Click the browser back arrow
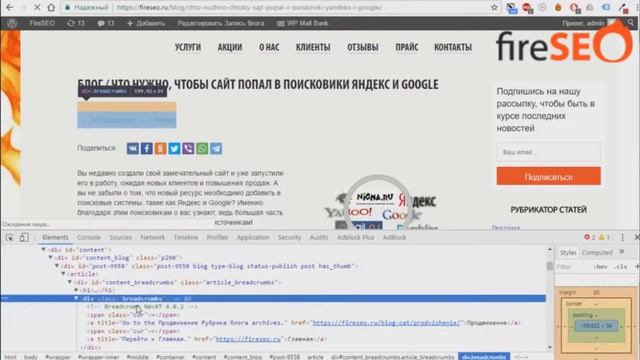Image resolution: width=640 pixels, height=360 pixels. pos(9,7)
